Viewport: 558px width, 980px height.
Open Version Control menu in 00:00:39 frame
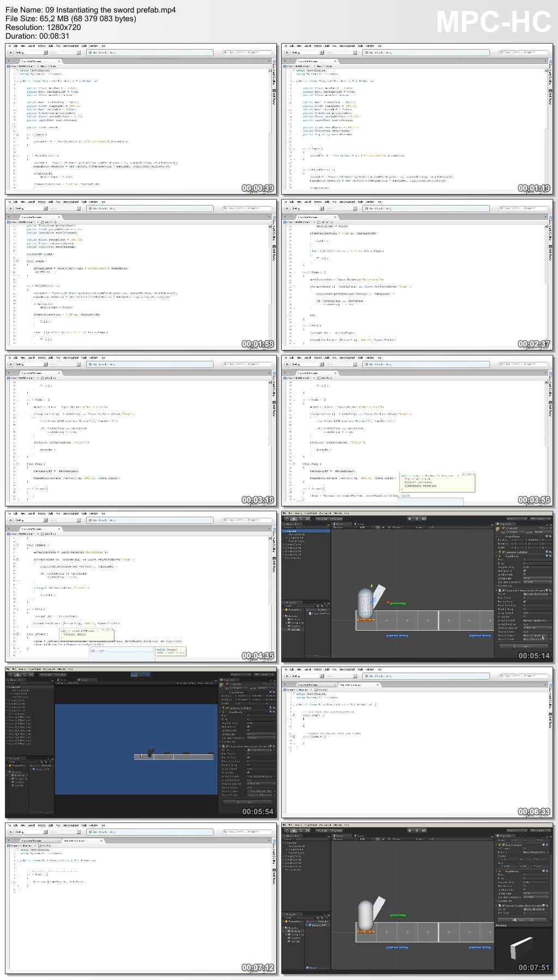[x=70, y=46]
